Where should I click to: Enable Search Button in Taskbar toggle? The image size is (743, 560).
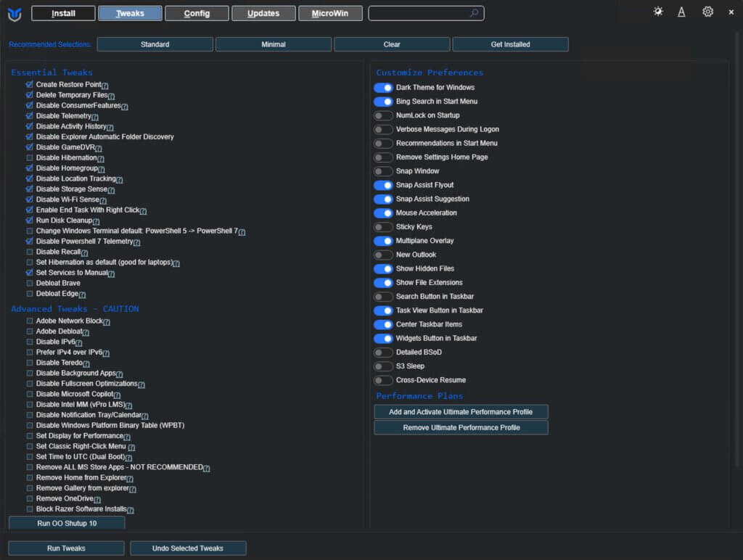(x=383, y=297)
